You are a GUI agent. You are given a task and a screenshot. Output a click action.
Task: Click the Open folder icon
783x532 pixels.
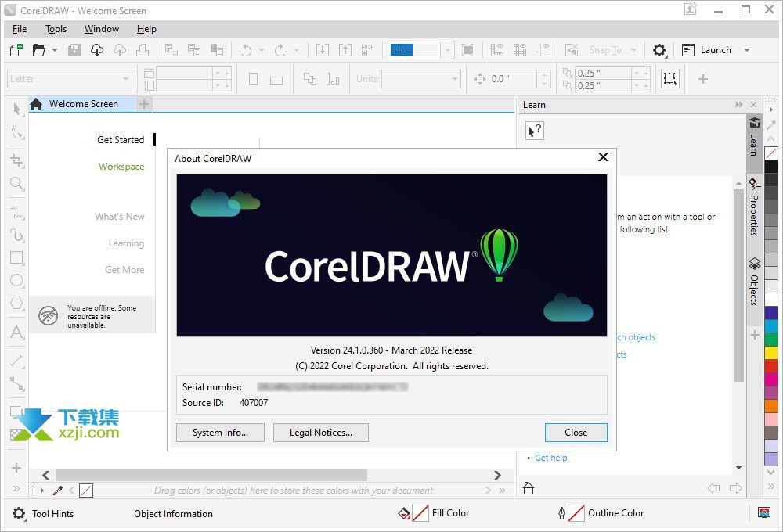(39, 50)
